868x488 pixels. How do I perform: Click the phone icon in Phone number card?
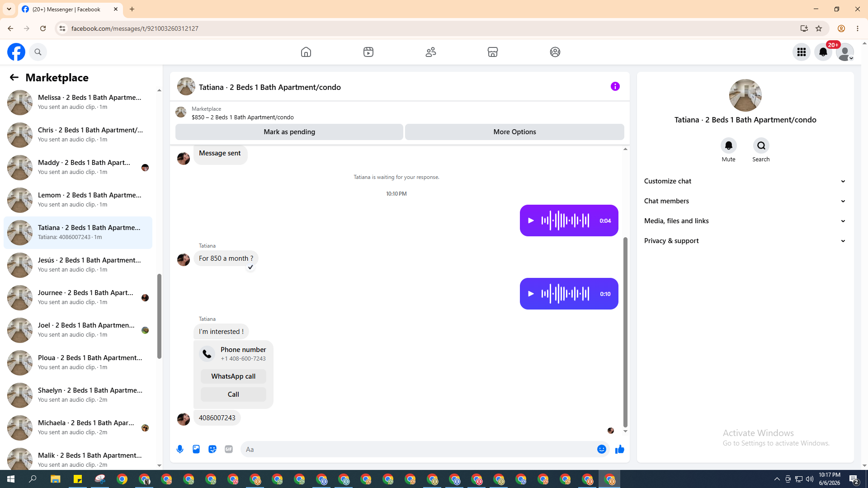207,354
